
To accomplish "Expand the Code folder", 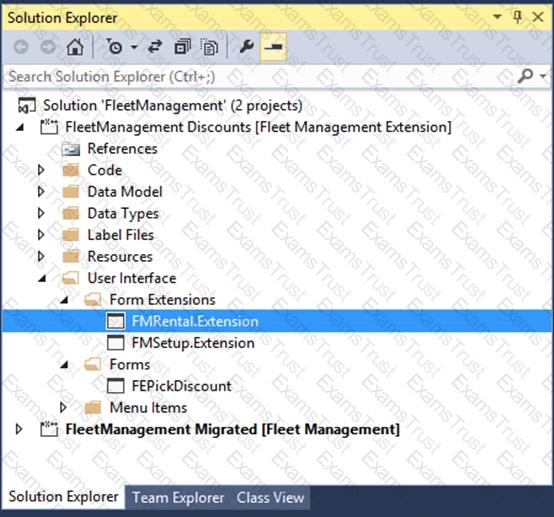I will point(41,170).
